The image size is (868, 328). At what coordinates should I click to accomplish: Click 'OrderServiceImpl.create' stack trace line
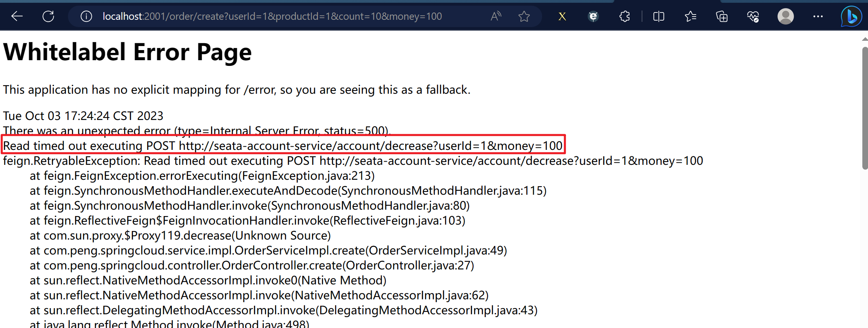point(268,250)
